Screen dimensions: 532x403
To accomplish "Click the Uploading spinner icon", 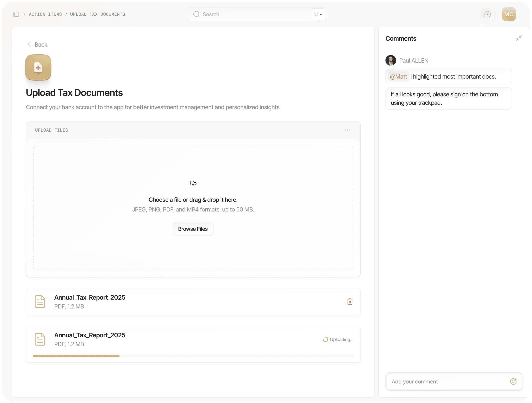I will click(326, 340).
